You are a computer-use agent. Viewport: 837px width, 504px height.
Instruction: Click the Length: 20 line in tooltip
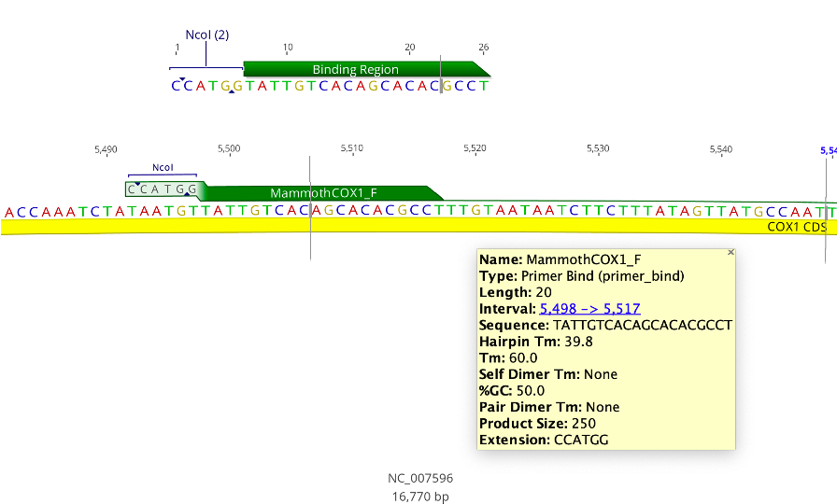pyautogui.click(x=516, y=292)
